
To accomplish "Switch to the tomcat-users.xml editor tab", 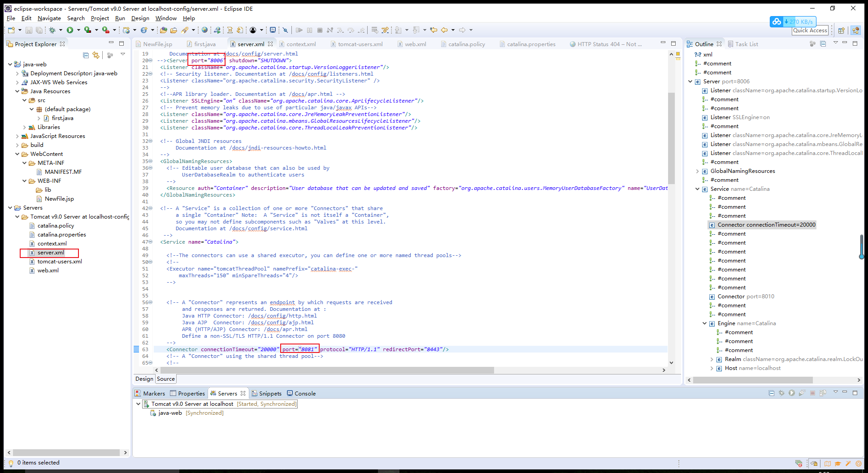I will (356, 44).
